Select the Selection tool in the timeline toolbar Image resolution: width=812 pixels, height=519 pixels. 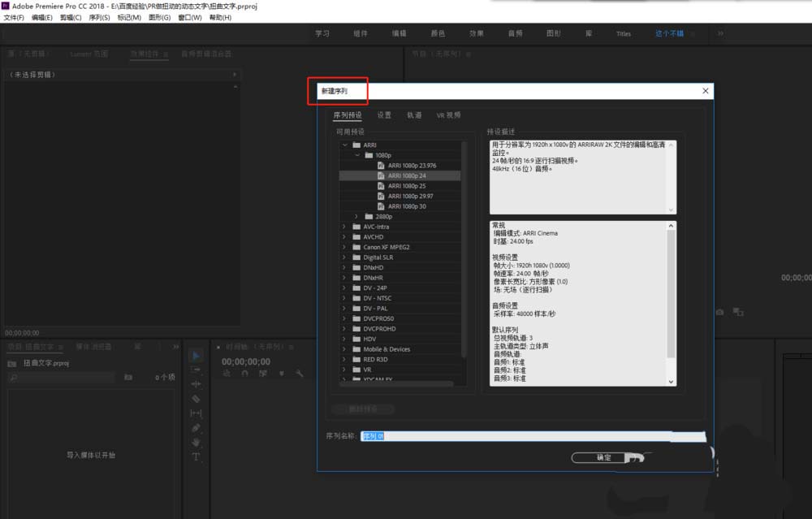tap(195, 355)
